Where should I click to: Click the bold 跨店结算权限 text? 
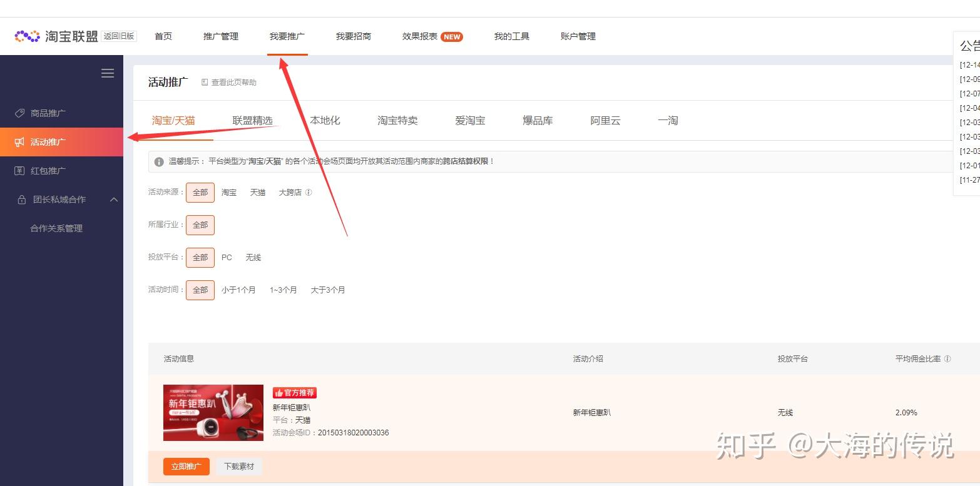[466, 161]
